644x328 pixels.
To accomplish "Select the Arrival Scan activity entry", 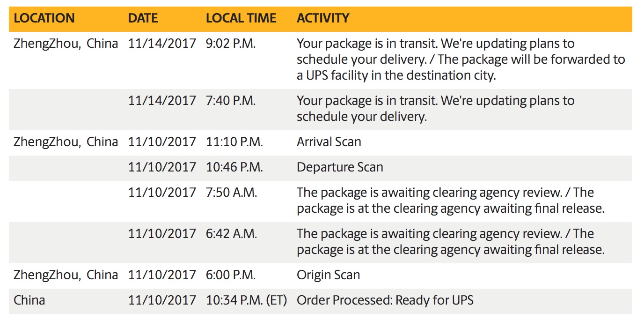I will 329,142.
